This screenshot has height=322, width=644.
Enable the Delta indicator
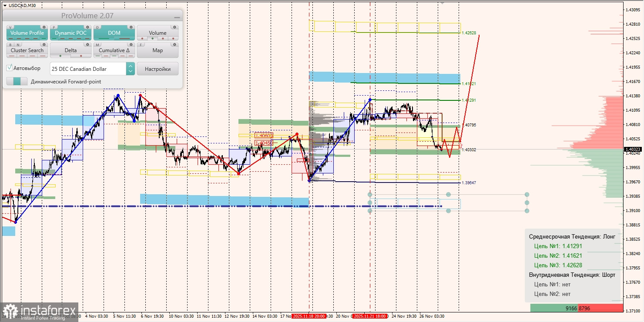point(71,50)
